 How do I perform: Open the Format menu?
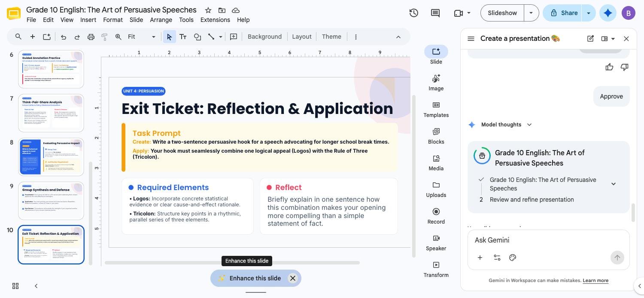pyautogui.click(x=113, y=20)
